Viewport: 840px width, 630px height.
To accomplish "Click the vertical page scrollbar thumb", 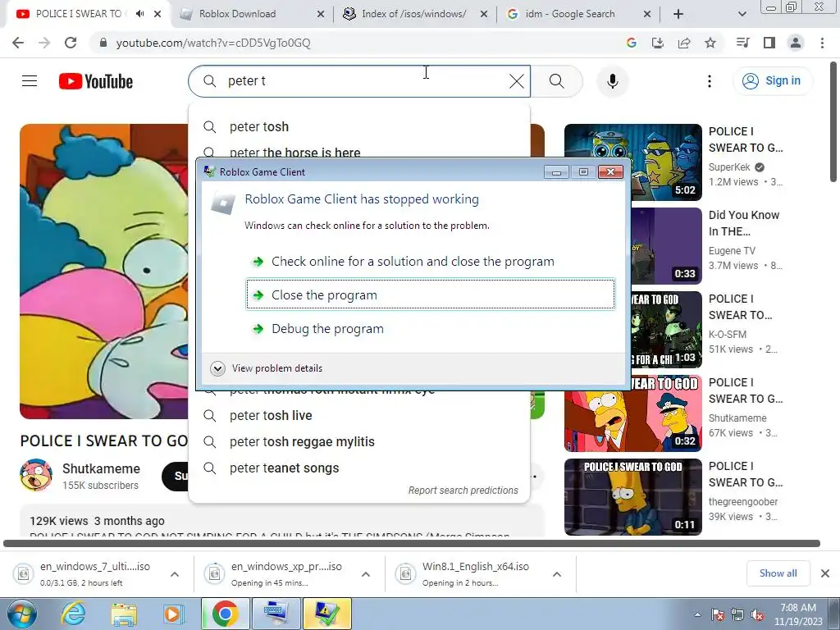I will [833, 122].
